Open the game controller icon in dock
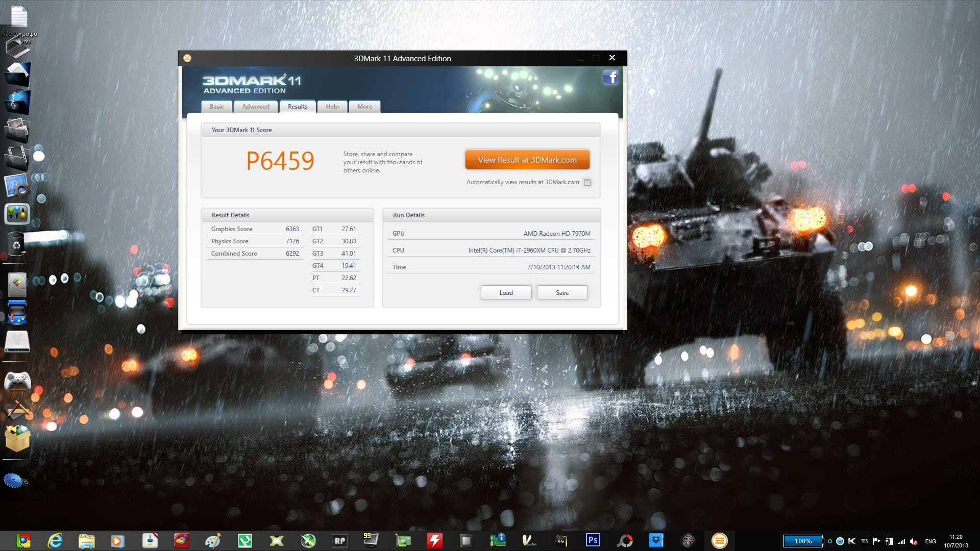This screenshot has height=551, width=980. [x=17, y=381]
